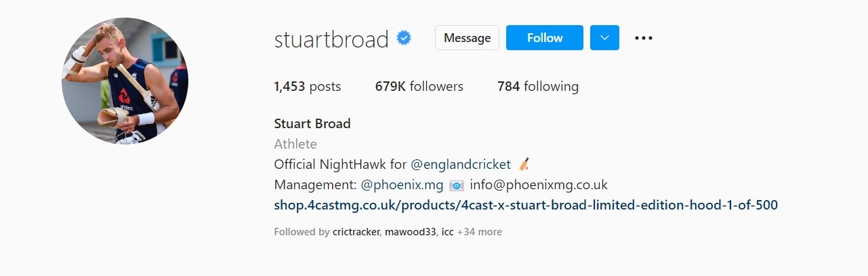Viewport: 868px width, 276px height.
Task: View the 784 following list
Action: click(x=538, y=86)
